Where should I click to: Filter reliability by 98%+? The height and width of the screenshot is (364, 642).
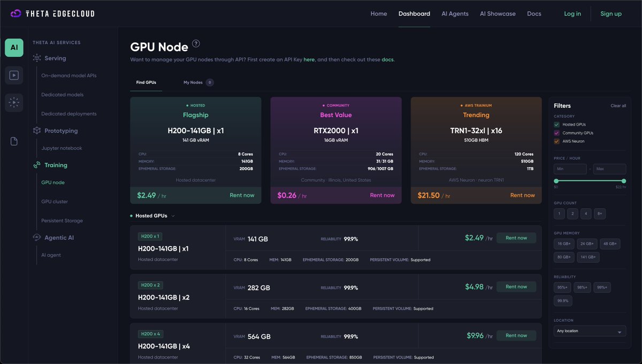pos(582,288)
